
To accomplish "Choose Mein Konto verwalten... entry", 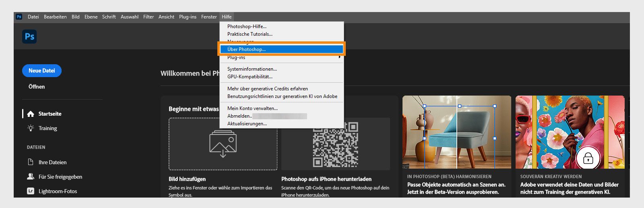I will click(x=282, y=108).
